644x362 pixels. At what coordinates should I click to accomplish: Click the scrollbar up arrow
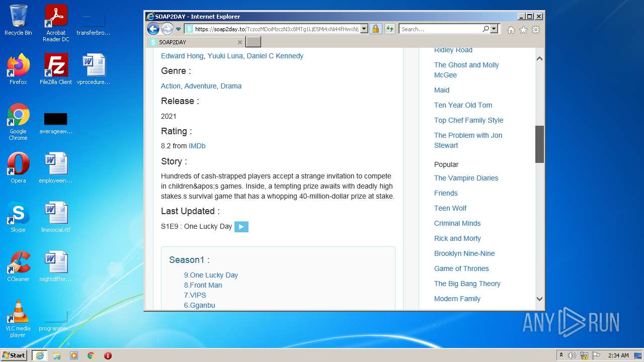point(539,58)
